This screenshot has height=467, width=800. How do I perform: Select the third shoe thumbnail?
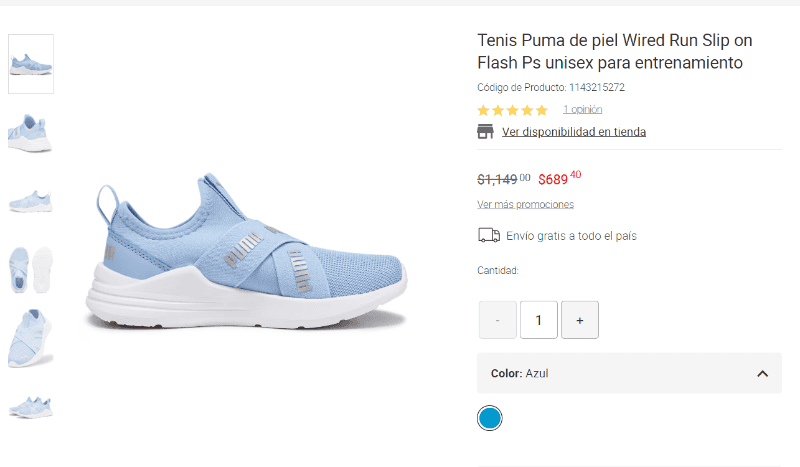(x=31, y=200)
